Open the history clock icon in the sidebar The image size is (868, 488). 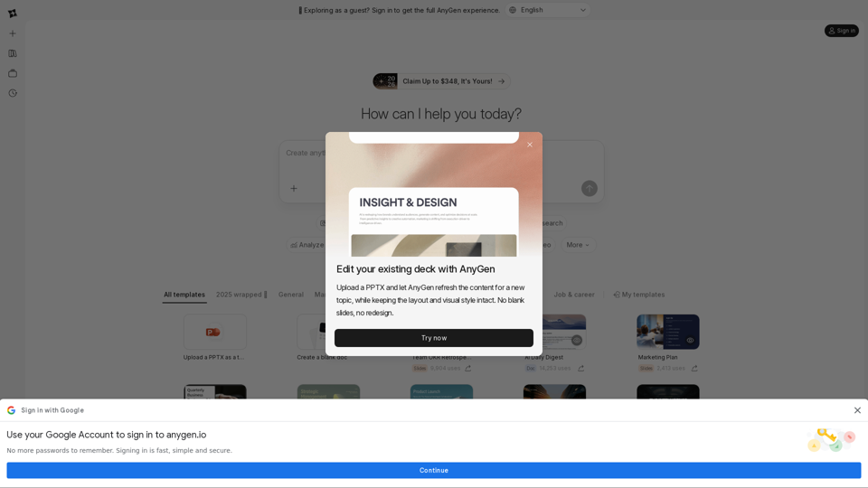(x=13, y=93)
